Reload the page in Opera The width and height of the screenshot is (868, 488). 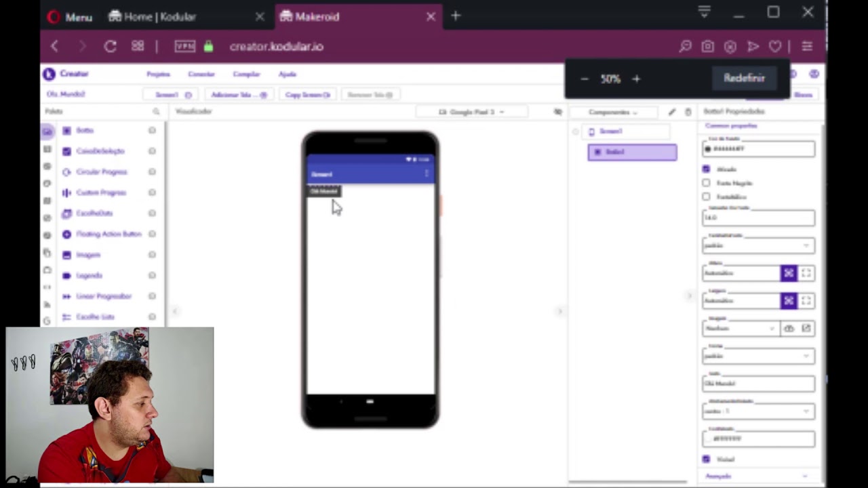coord(110,46)
